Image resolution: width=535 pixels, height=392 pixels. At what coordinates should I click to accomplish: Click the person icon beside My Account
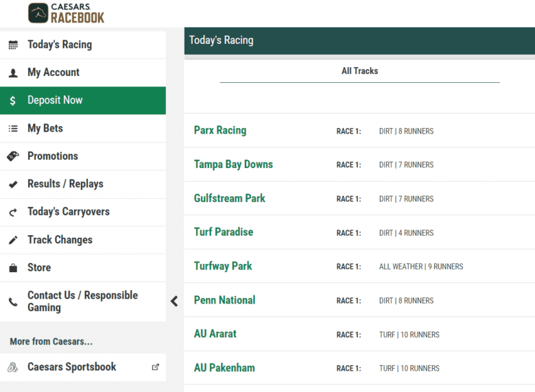click(13, 73)
